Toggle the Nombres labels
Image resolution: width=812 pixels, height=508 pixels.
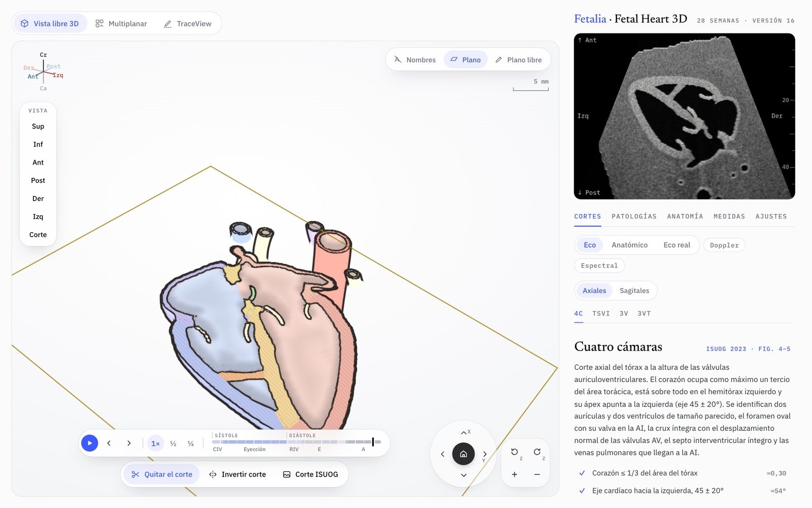click(415, 59)
